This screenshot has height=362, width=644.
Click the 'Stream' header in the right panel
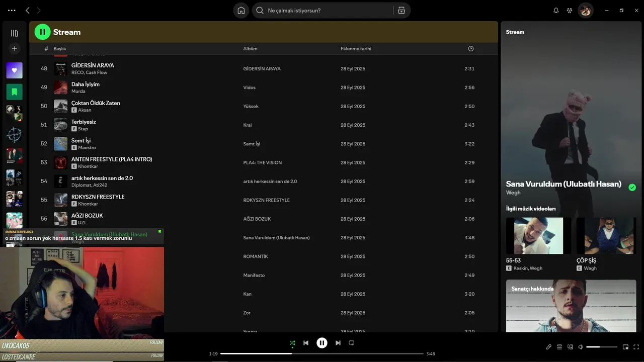point(515,32)
